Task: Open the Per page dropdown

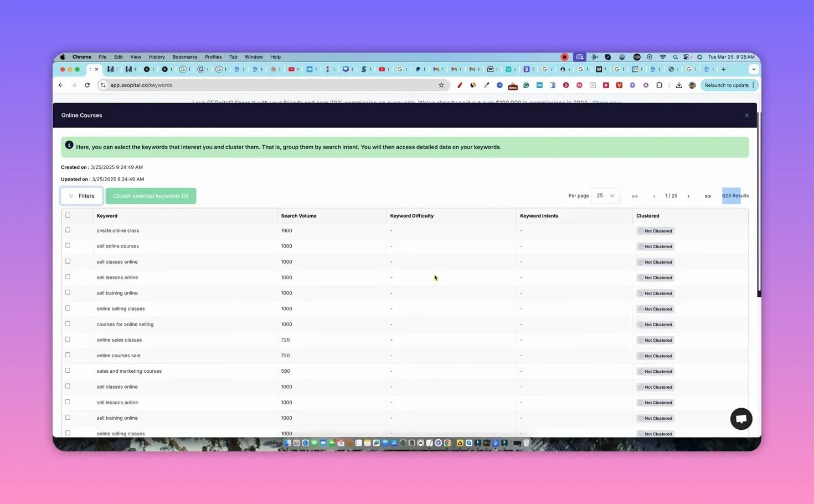Action: pyautogui.click(x=605, y=196)
